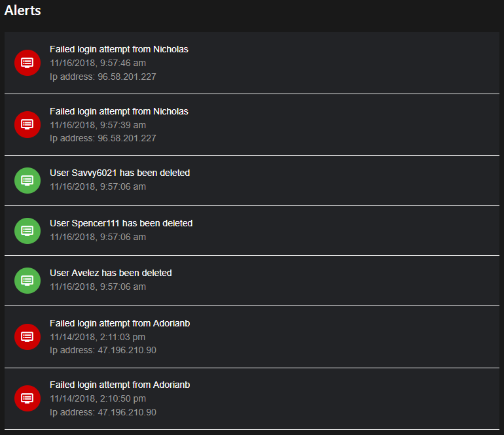
Task: Click green icon beside Savvy6021 deleted alert
Action: point(27,180)
